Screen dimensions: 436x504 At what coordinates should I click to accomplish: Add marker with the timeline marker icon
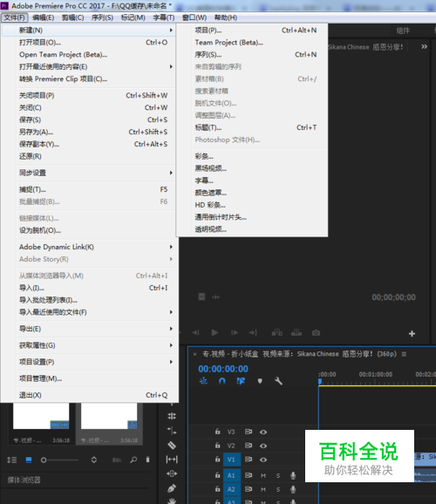(x=260, y=381)
